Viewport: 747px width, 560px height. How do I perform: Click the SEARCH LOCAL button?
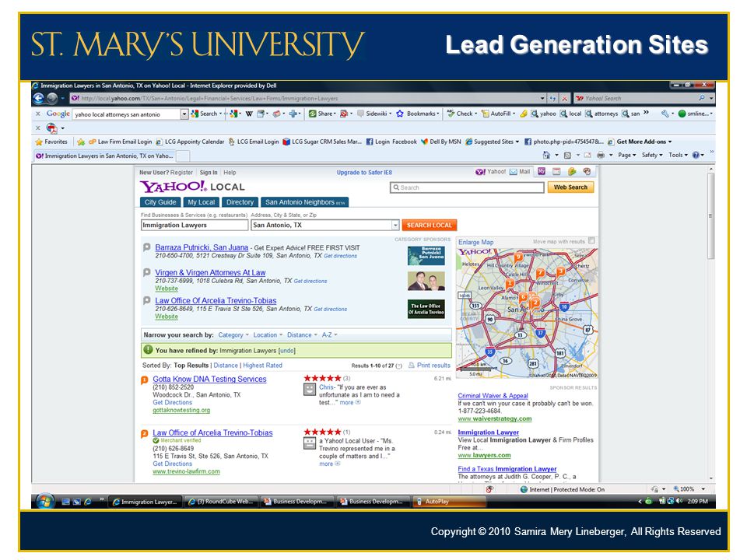(x=429, y=226)
